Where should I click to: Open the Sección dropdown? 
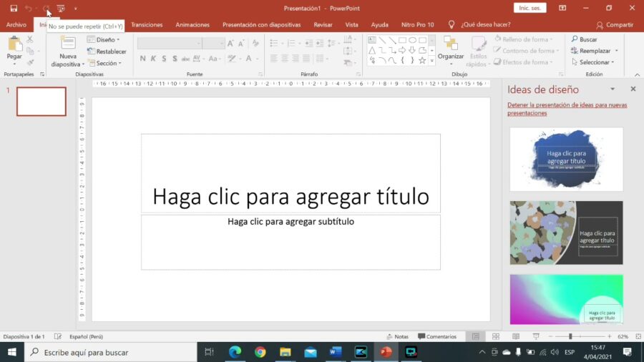105,63
